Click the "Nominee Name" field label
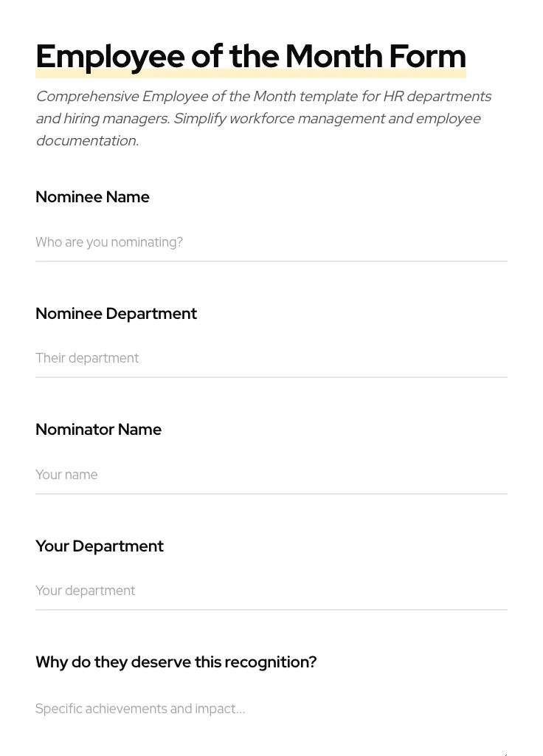The height and width of the screenshot is (756, 543). click(x=92, y=197)
